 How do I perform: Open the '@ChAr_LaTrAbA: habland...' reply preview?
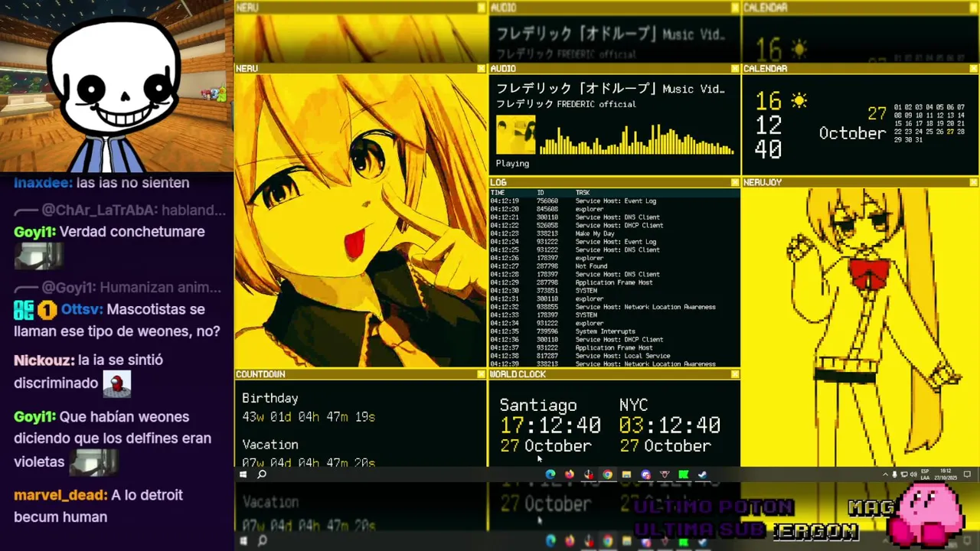click(x=120, y=210)
